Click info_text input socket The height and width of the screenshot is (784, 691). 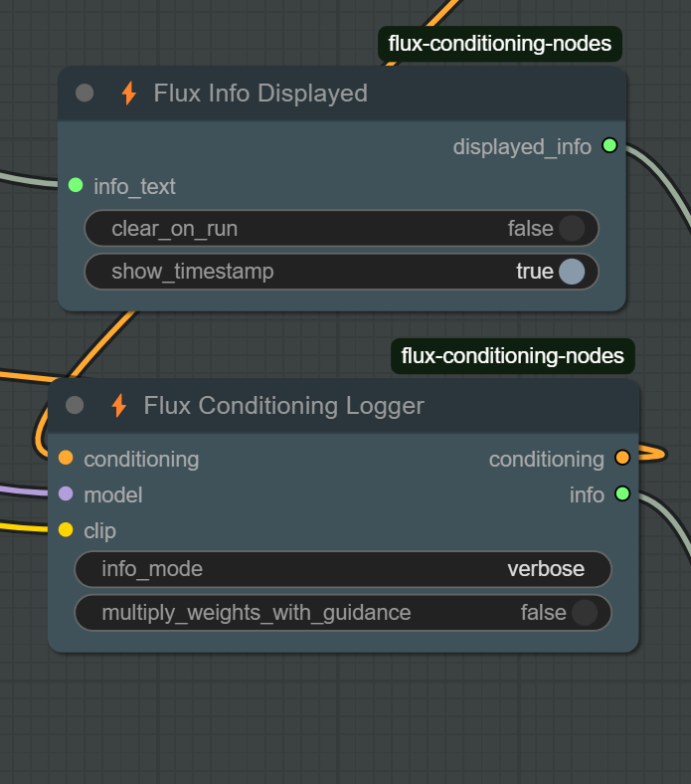(76, 185)
